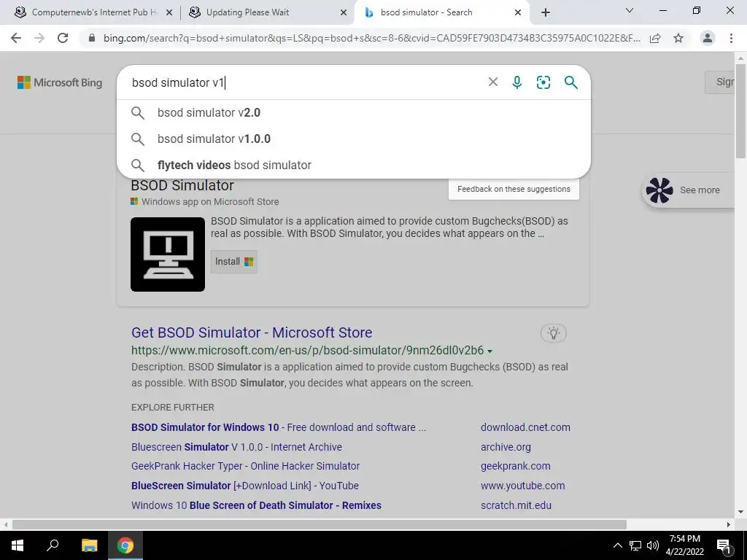Reload the current Bing page

coord(63,38)
